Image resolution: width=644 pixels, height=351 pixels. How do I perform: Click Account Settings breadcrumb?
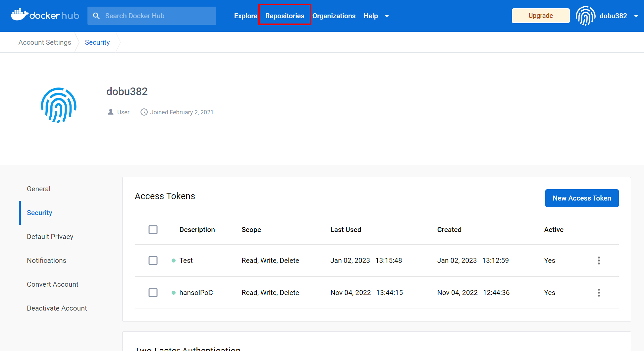pyautogui.click(x=45, y=42)
